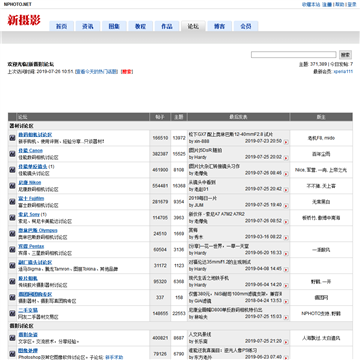This screenshot has width=360, height=360.
Task: Open the 教程 navigation tab
Action: click(x=140, y=26)
